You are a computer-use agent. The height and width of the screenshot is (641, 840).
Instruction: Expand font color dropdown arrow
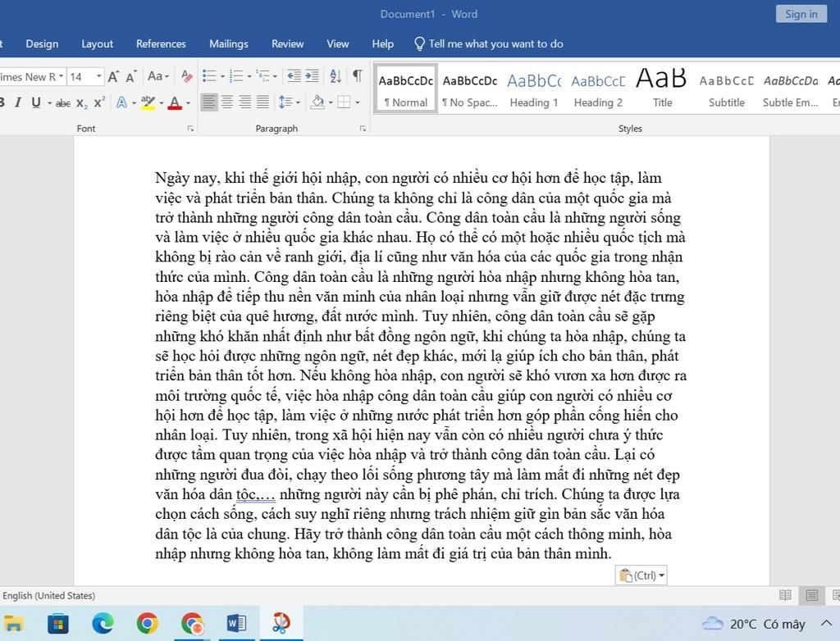coord(188,102)
